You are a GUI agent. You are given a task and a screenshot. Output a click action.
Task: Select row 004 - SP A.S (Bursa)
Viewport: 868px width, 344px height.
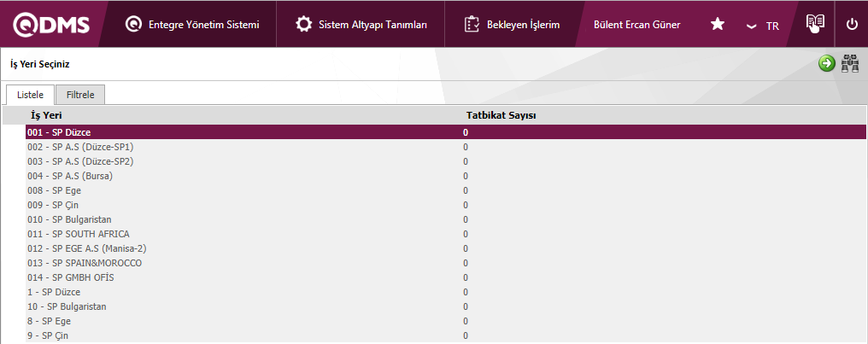446,176
